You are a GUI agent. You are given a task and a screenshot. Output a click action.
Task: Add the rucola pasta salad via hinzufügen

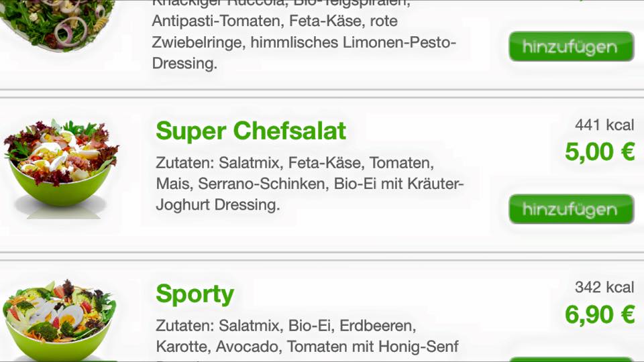click(572, 47)
